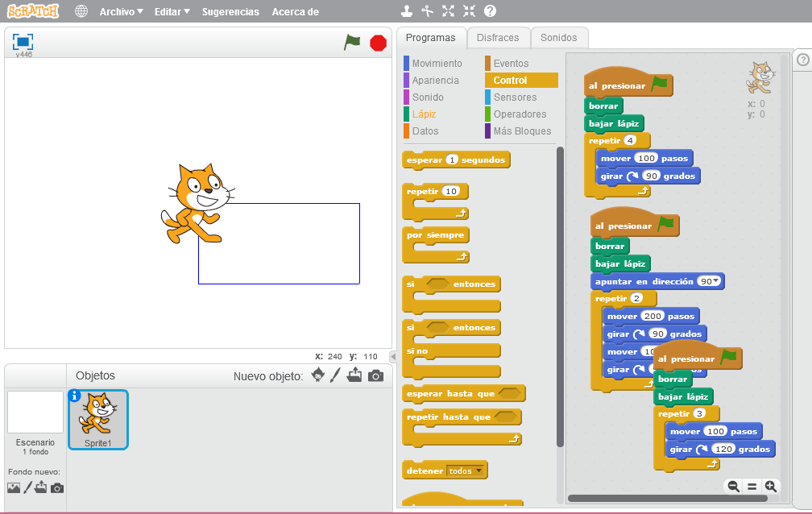Choose new backdrop from library
This screenshot has width=812, height=514.
pos(14,487)
